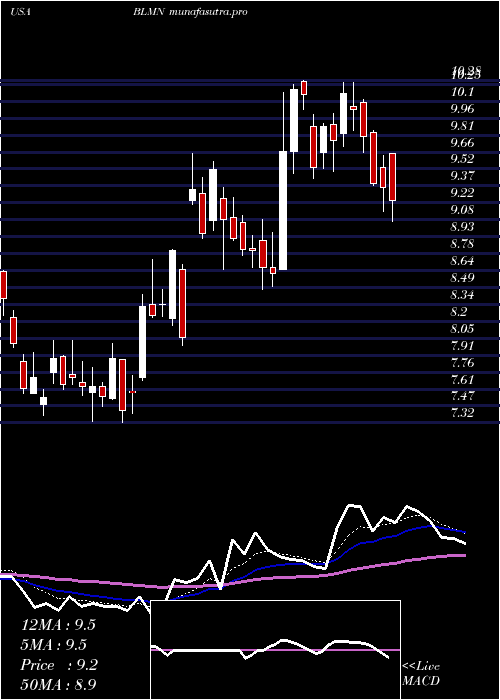Click the 9.81 price axis label
Viewport: 500px width, 700px height.
[464, 126]
